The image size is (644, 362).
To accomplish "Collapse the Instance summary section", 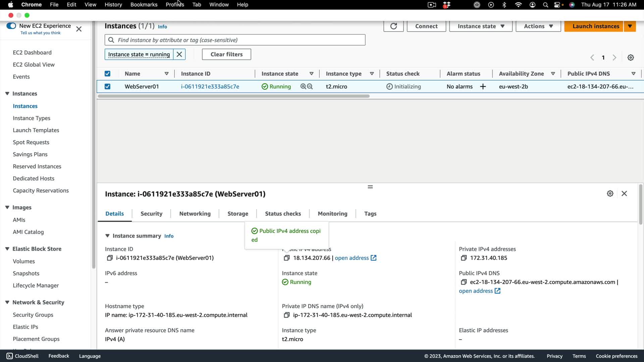I will pos(107,236).
